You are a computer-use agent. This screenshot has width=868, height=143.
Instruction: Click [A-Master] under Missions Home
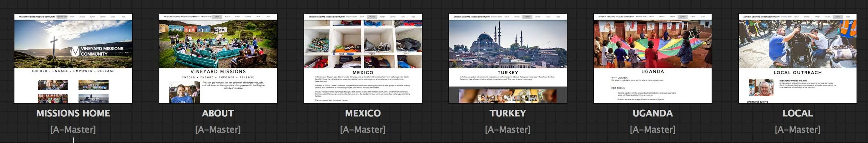[73, 129]
